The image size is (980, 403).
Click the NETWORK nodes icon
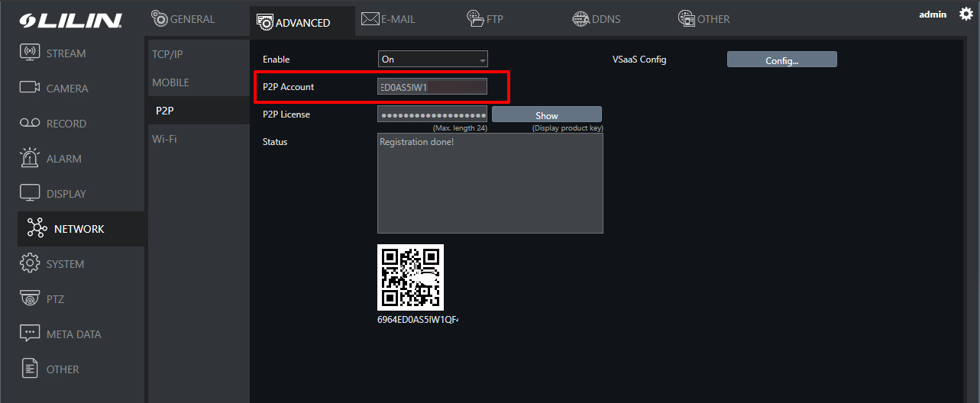pyautogui.click(x=36, y=228)
